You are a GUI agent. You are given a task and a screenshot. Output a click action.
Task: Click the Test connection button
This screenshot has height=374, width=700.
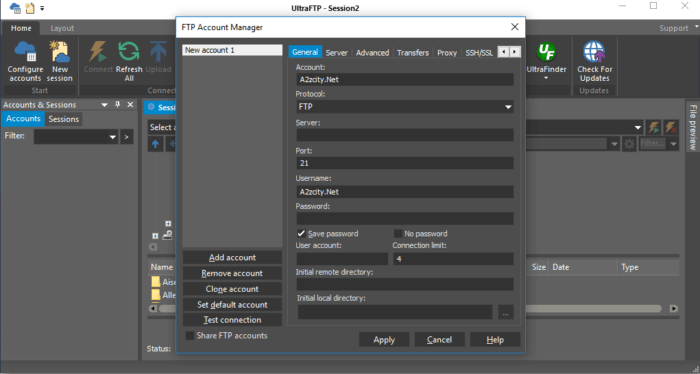click(x=232, y=320)
